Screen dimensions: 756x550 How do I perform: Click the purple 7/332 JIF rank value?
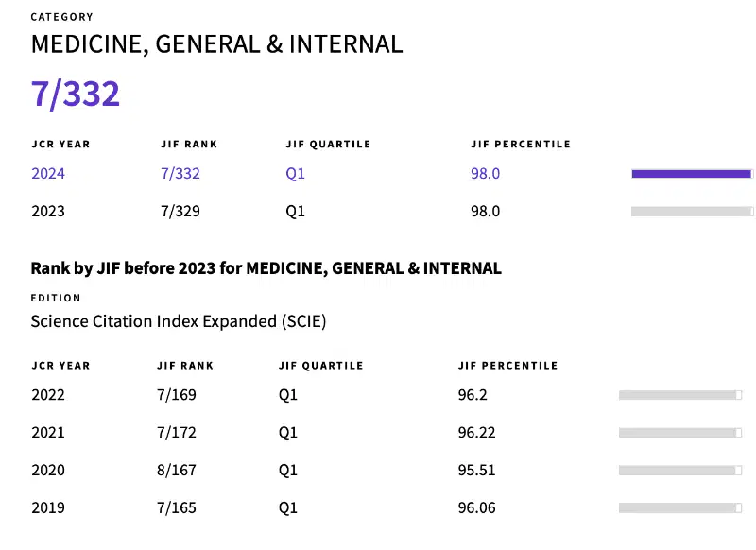(180, 174)
